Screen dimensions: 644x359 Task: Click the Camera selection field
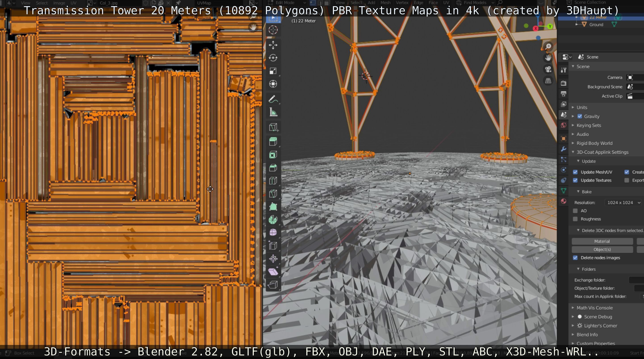(635, 77)
